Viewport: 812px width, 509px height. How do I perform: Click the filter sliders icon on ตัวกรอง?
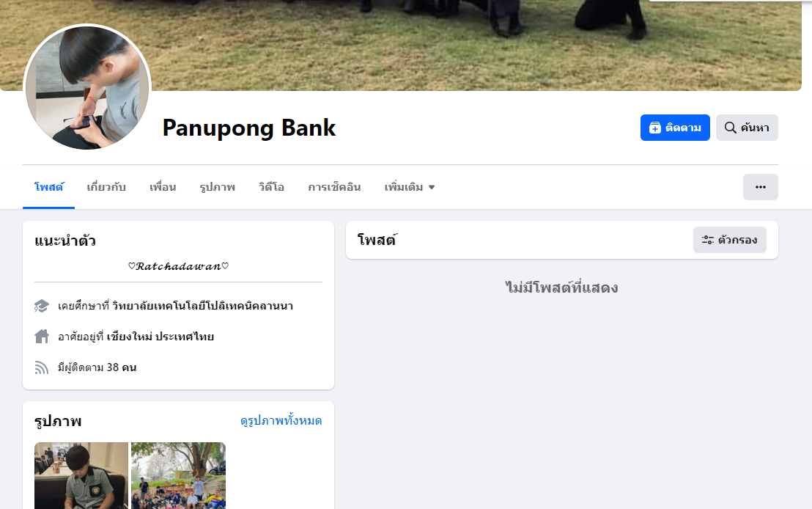click(707, 240)
